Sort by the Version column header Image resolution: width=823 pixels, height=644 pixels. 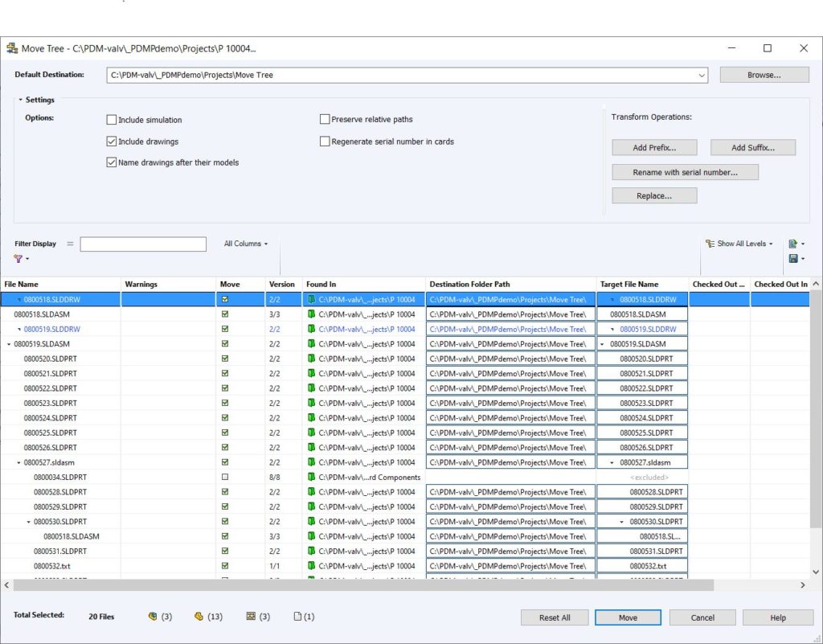click(281, 284)
